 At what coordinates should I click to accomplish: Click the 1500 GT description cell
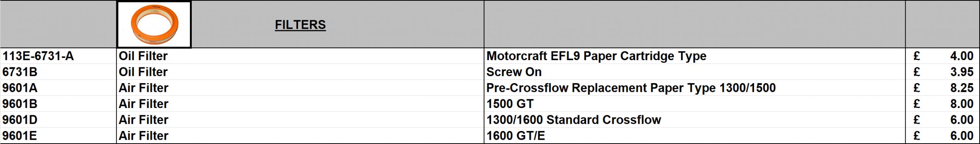click(694, 104)
